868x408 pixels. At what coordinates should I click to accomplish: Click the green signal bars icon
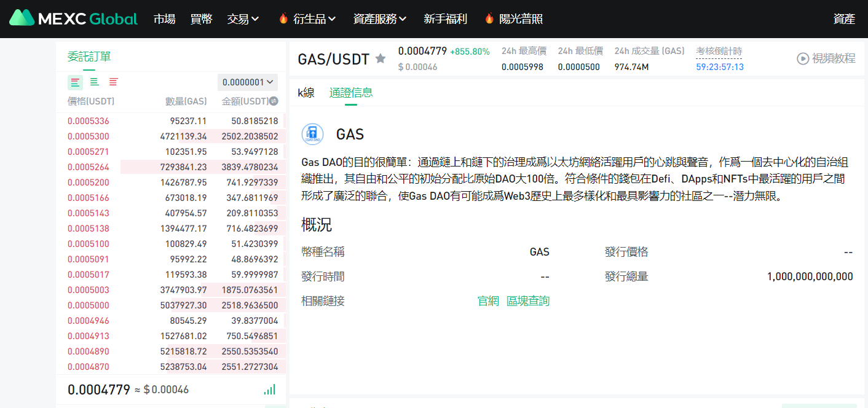[x=269, y=390]
